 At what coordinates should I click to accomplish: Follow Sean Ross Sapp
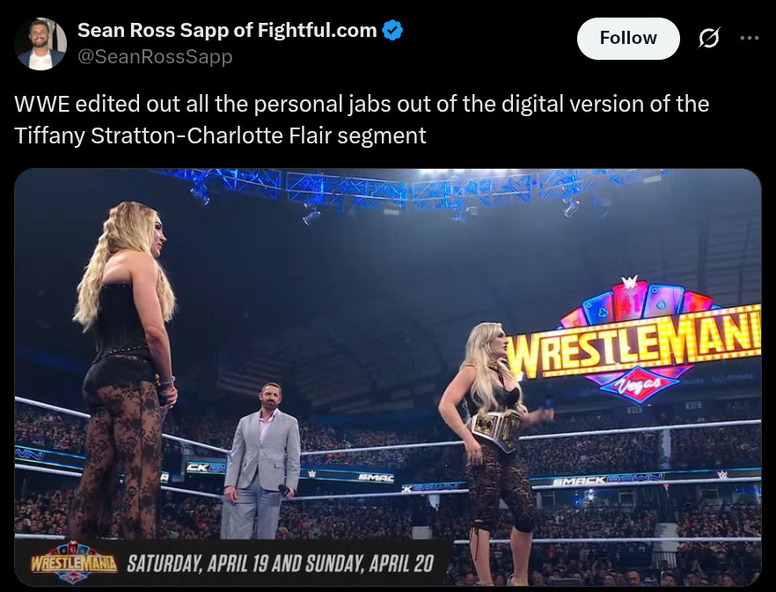point(628,38)
